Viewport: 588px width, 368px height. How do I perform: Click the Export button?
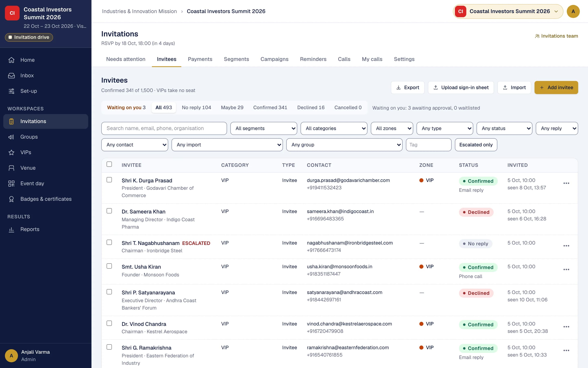[408, 88]
